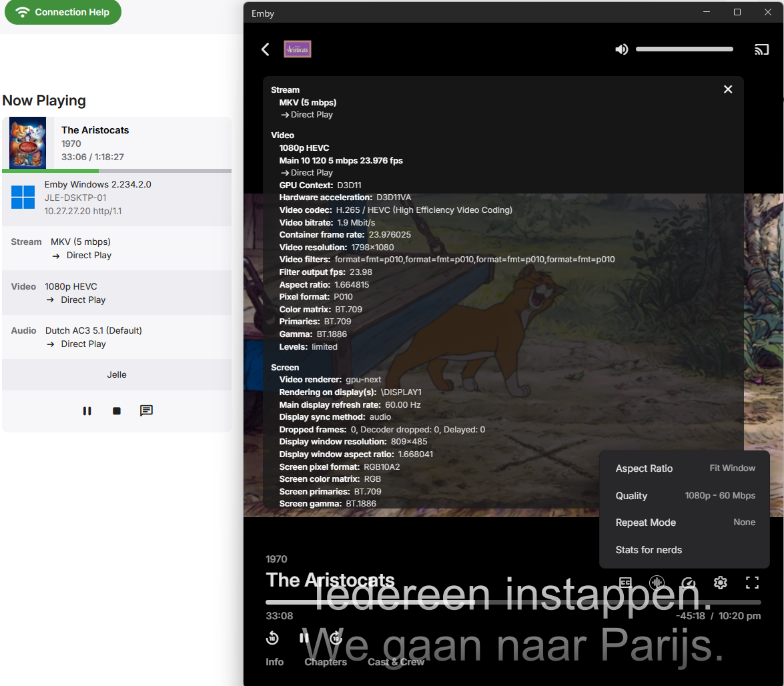The image size is (784, 686).
Task: Click device name JLE-DSKTP-01
Action: point(75,198)
